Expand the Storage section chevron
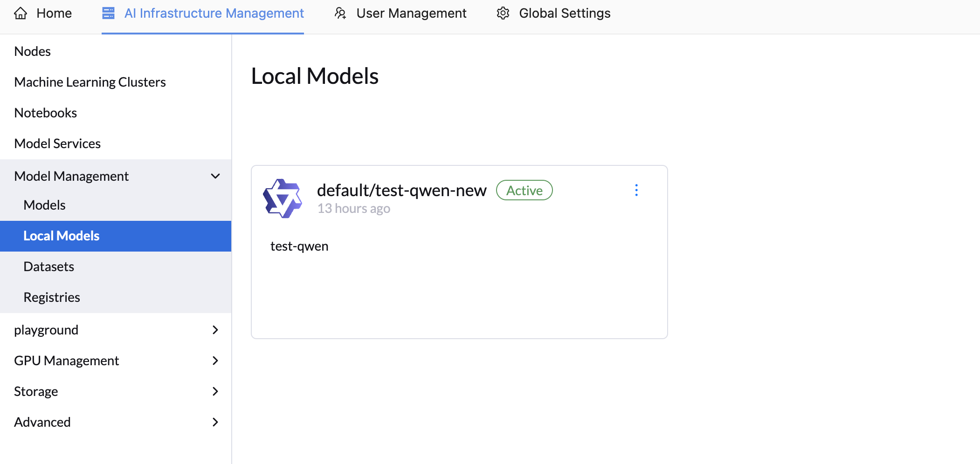Viewport: 980px width, 464px height. tap(215, 391)
